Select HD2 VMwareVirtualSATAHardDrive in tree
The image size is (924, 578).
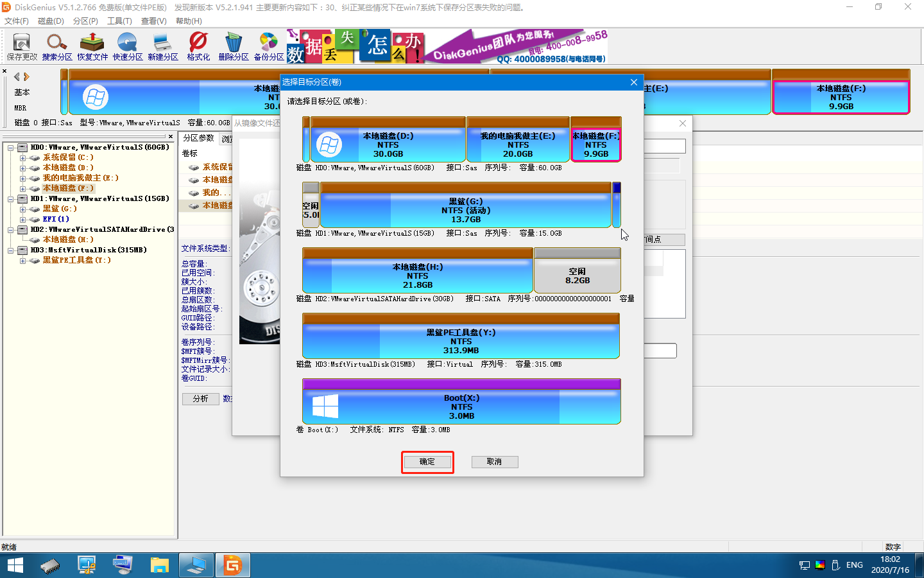(102, 230)
